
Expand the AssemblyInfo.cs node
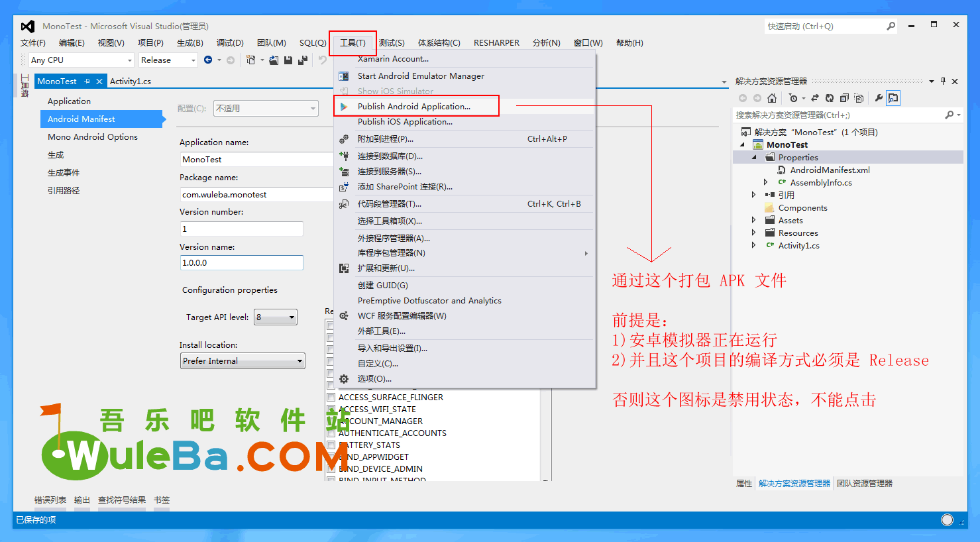(x=766, y=182)
